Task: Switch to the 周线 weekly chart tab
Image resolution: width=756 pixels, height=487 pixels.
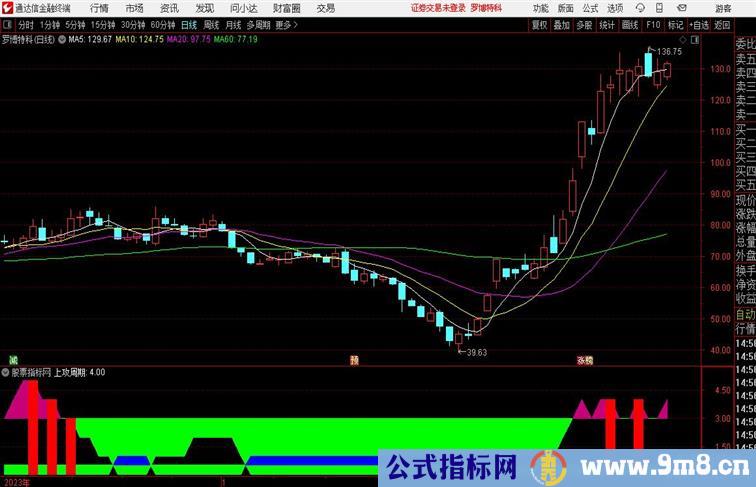Action: point(211,24)
